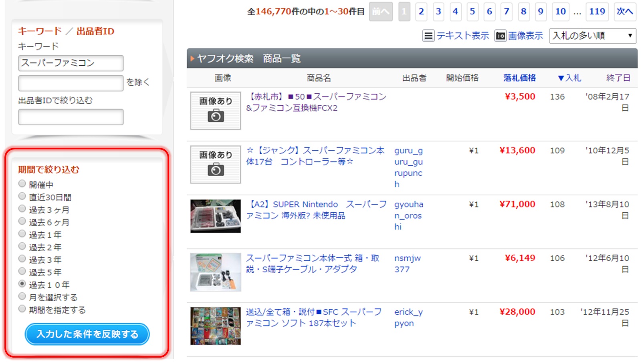The height and width of the screenshot is (362, 644).
Task: Click the keyword exclusion input field
Action: [71, 83]
